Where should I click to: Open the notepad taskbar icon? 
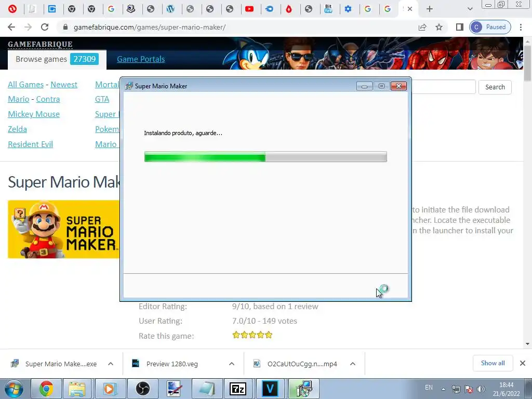(207, 389)
